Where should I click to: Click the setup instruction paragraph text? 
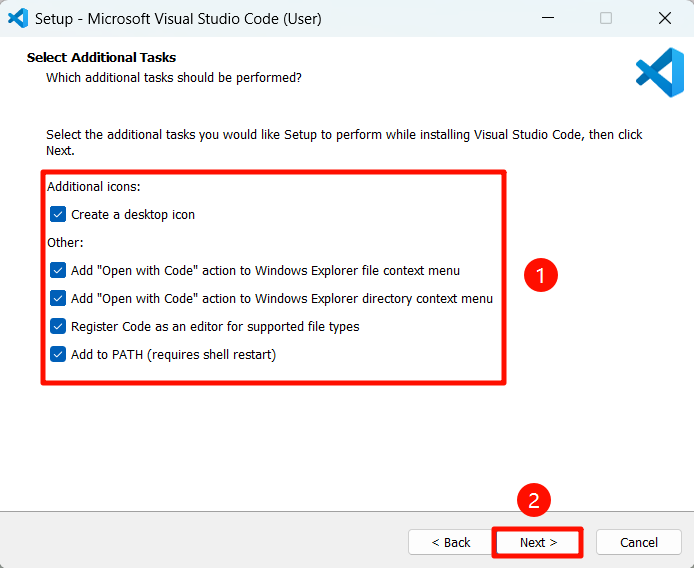click(340, 135)
